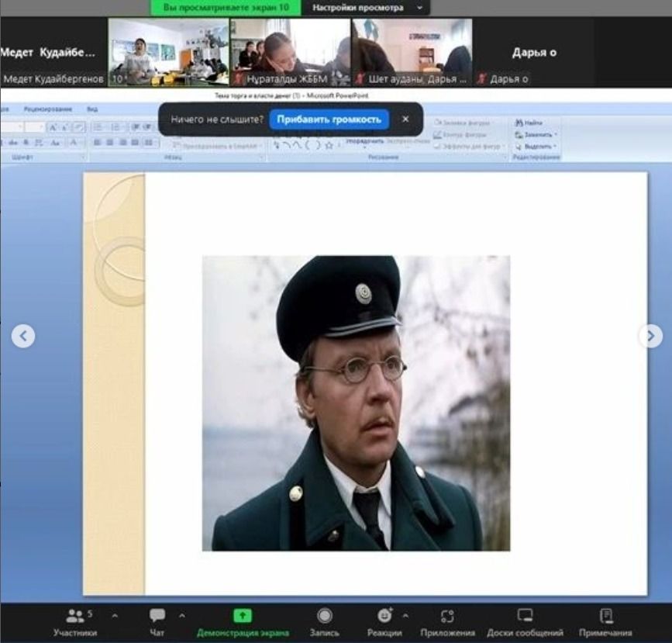The height and width of the screenshot is (643, 672).
Task: Select the Нұраталды ЖББМ video thumbnail
Action: (291, 51)
